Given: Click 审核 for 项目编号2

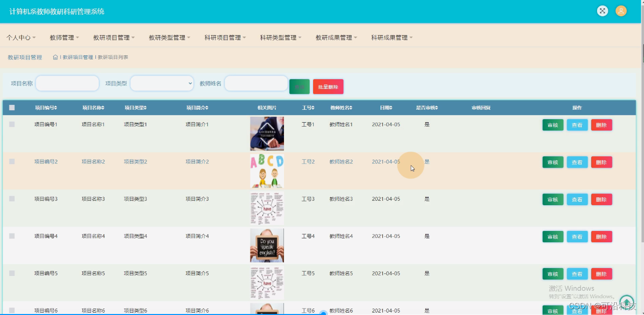Looking at the screenshot, I should point(553,162).
